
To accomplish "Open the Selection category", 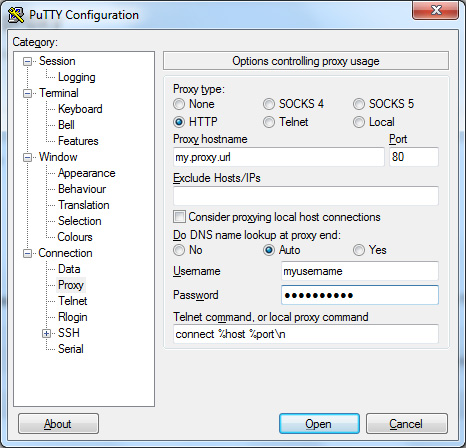I will (79, 221).
